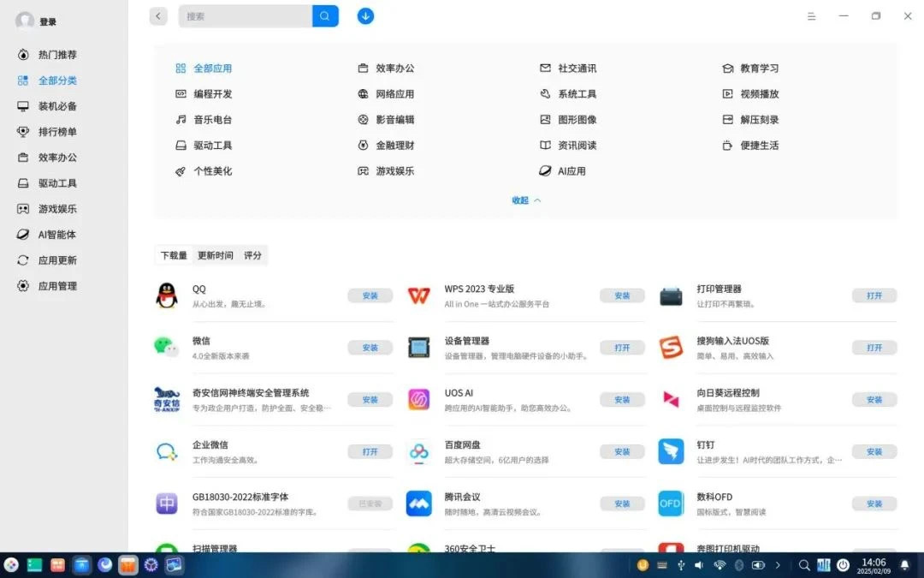Select the 编程开发 category

pyautogui.click(x=204, y=94)
